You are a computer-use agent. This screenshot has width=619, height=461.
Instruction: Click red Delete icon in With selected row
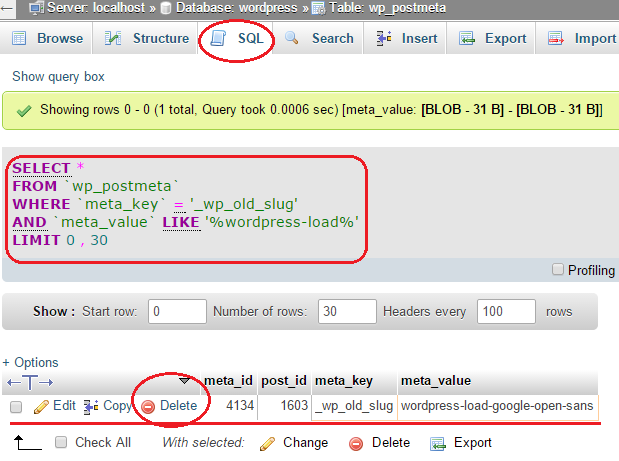tap(357, 442)
